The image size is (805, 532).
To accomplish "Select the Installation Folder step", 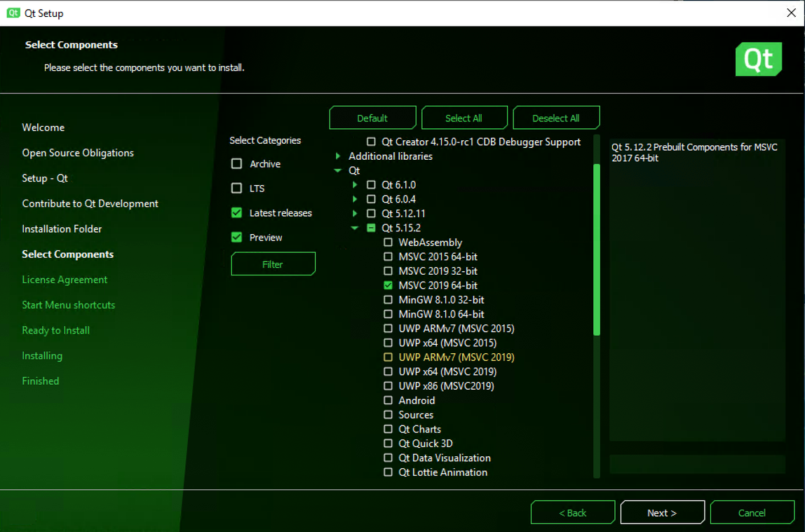I will (62, 229).
